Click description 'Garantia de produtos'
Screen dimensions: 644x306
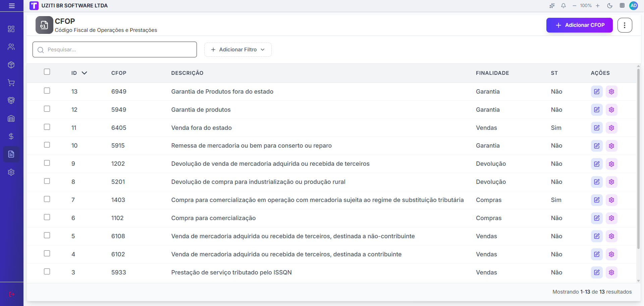point(201,110)
